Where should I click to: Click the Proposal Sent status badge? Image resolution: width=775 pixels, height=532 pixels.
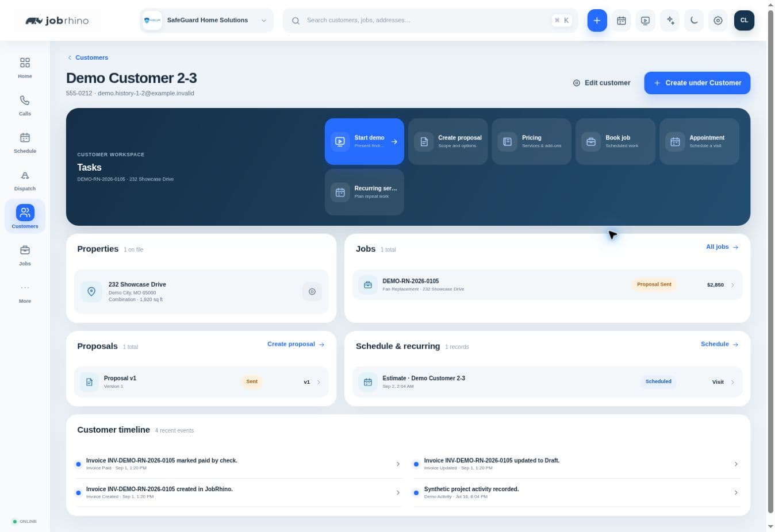[654, 284]
